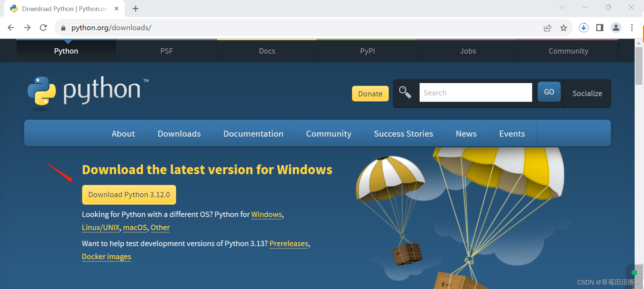Click the address bar URL python.org/downloads/
Screen dimensions: 644x289
click(x=111, y=27)
